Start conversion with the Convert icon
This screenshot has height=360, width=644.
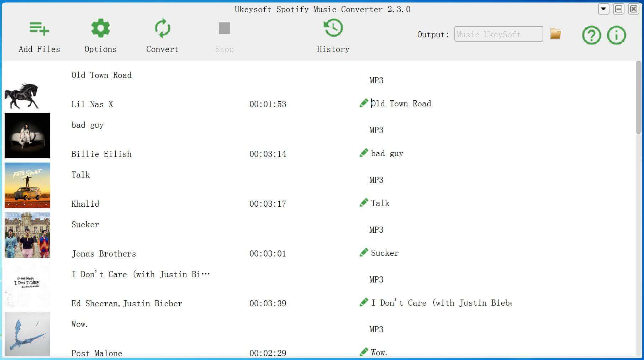(x=162, y=28)
